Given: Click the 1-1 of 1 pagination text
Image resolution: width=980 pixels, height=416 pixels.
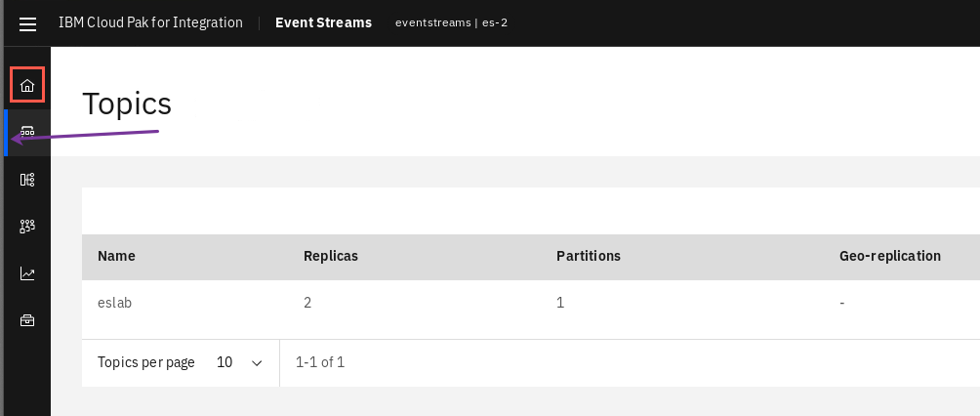Looking at the screenshot, I should 320,362.
